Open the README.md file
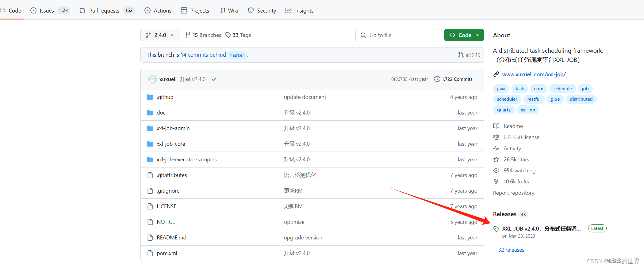This screenshot has width=644, height=267. tap(171, 238)
